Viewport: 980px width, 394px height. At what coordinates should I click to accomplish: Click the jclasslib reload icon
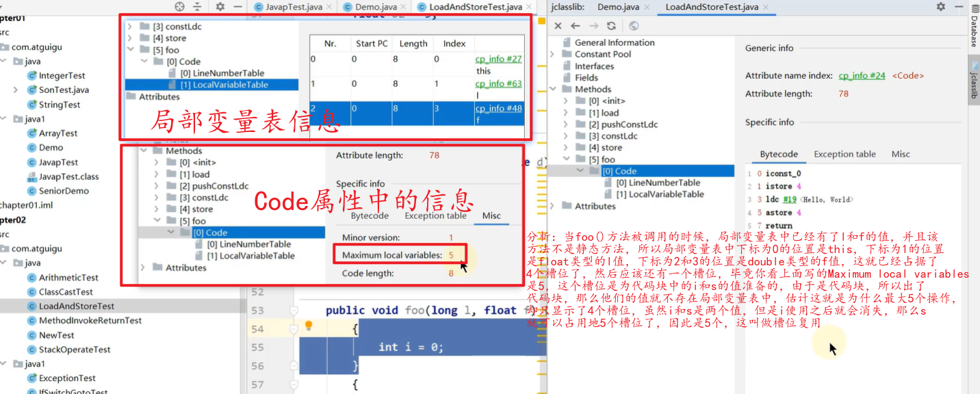tap(611, 26)
